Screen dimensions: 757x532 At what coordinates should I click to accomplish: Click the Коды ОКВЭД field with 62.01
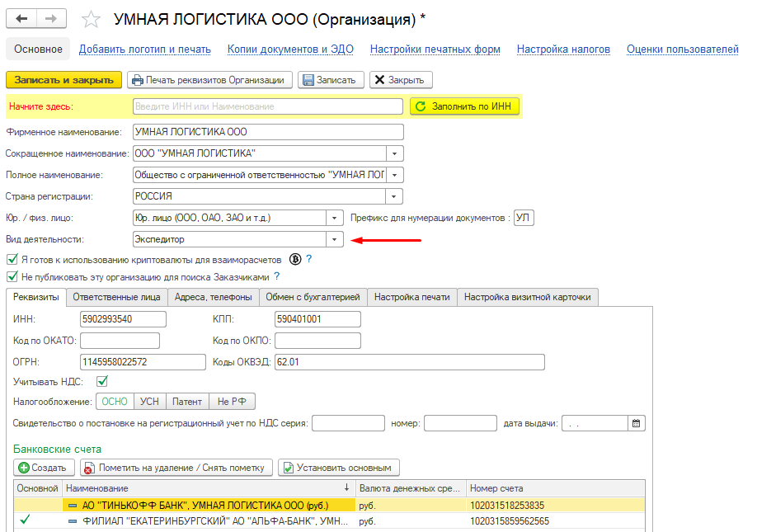pyautogui.click(x=409, y=362)
